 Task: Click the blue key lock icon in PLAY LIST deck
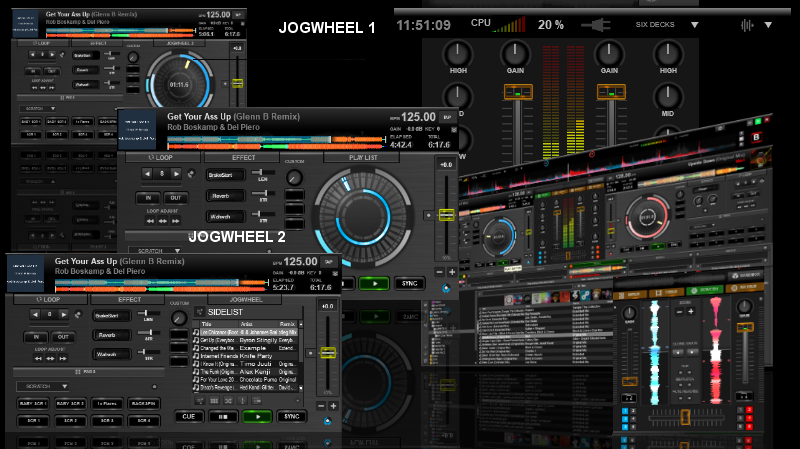[x=446, y=288]
